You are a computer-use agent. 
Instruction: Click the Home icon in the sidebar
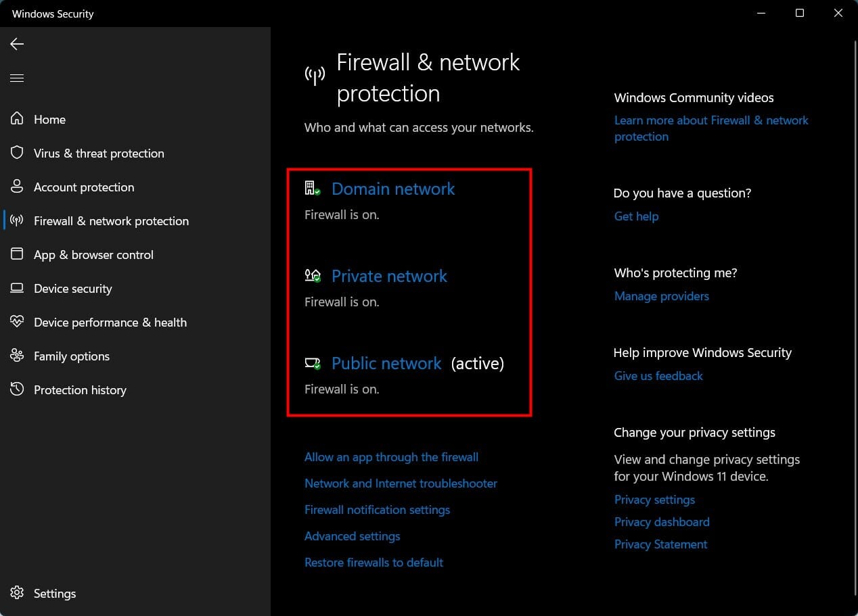(17, 119)
